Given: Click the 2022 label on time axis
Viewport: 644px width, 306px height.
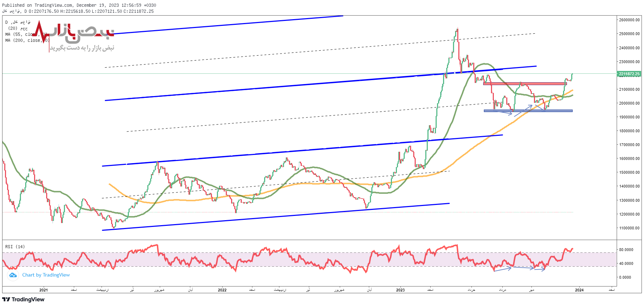Looking at the screenshot, I should point(222,290).
